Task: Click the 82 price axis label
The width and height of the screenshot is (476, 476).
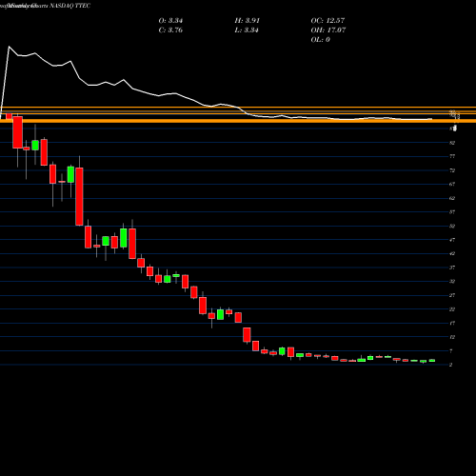Action: coord(452,143)
